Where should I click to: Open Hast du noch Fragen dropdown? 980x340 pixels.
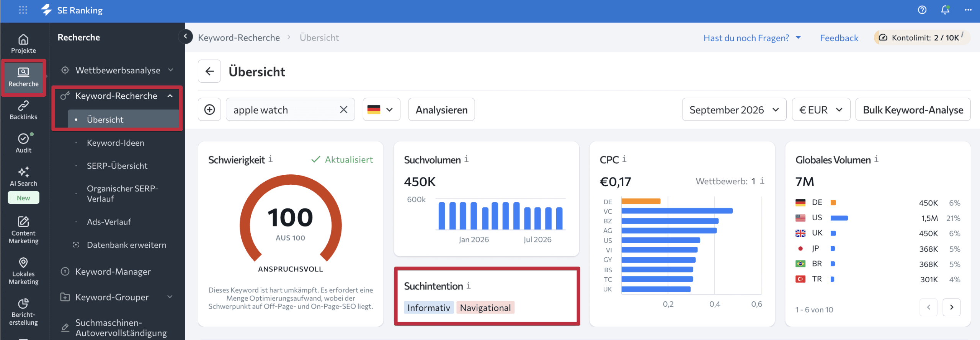pos(752,38)
